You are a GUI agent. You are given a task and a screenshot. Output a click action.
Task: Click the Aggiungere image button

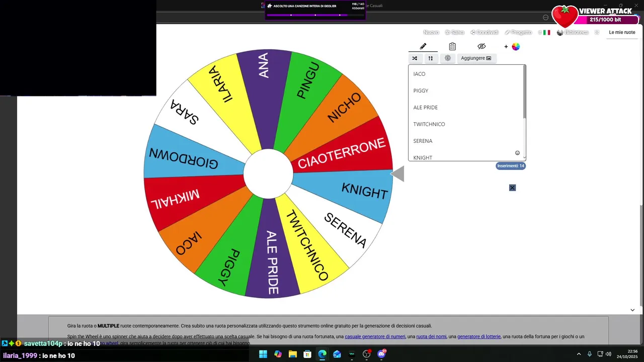pyautogui.click(x=476, y=58)
